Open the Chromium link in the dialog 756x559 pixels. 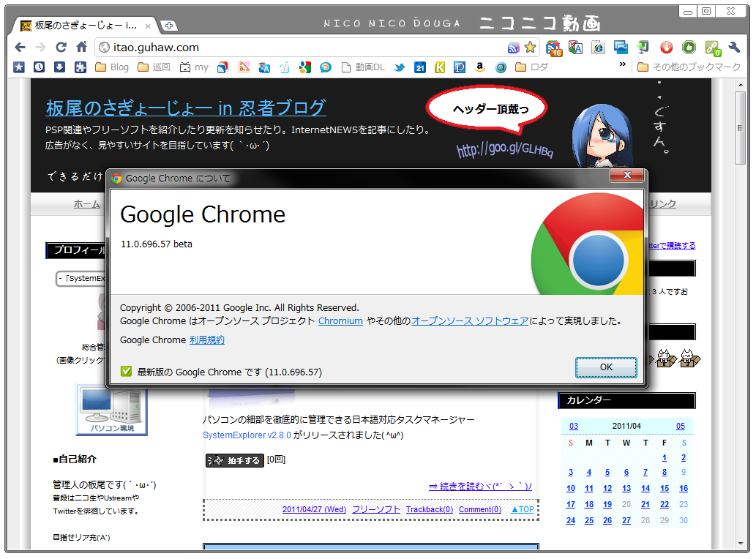pos(340,321)
